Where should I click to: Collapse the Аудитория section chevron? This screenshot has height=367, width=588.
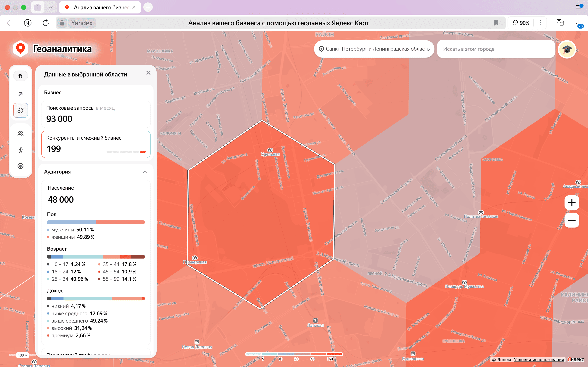[145, 172]
